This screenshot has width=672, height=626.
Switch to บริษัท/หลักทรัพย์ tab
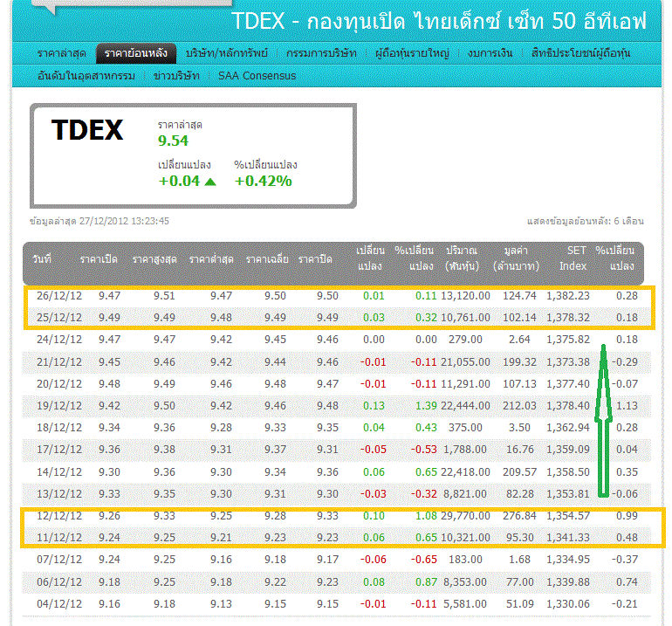(x=227, y=53)
